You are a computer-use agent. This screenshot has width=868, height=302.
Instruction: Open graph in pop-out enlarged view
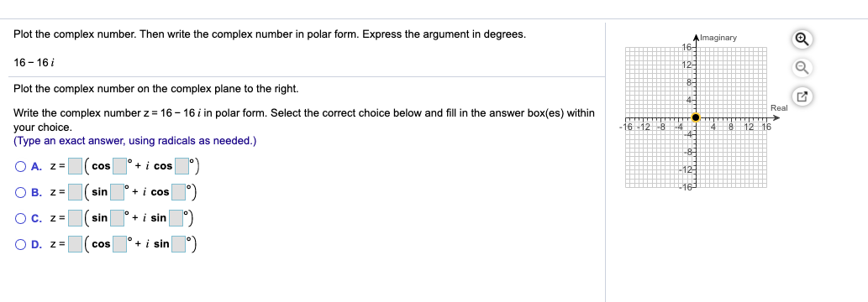pos(801,97)
